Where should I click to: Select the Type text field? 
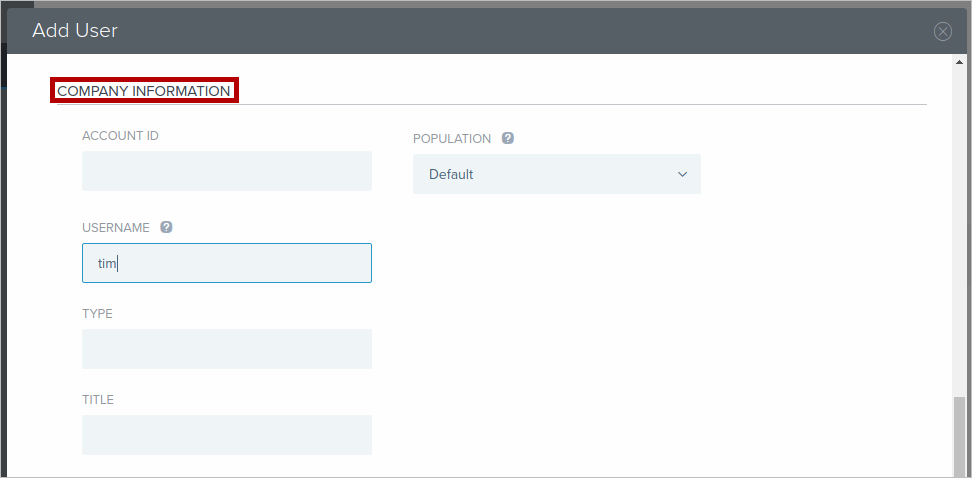227,349
